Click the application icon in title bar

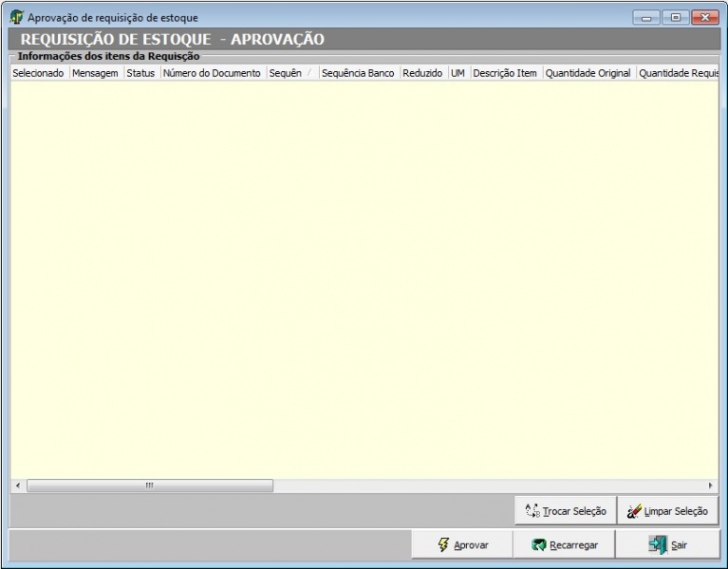(x=16, y=17)
